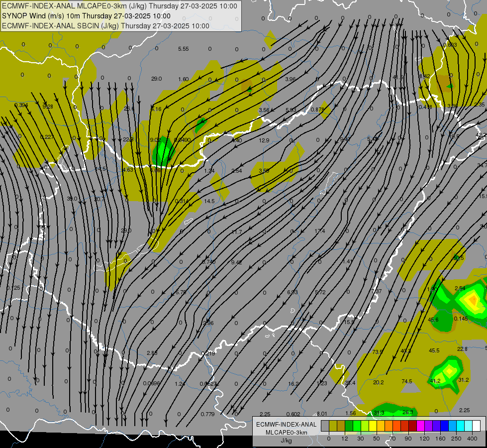Screen dimensions: 487x448
Task: Click the legend tick label 120
Action: [424, 439]
